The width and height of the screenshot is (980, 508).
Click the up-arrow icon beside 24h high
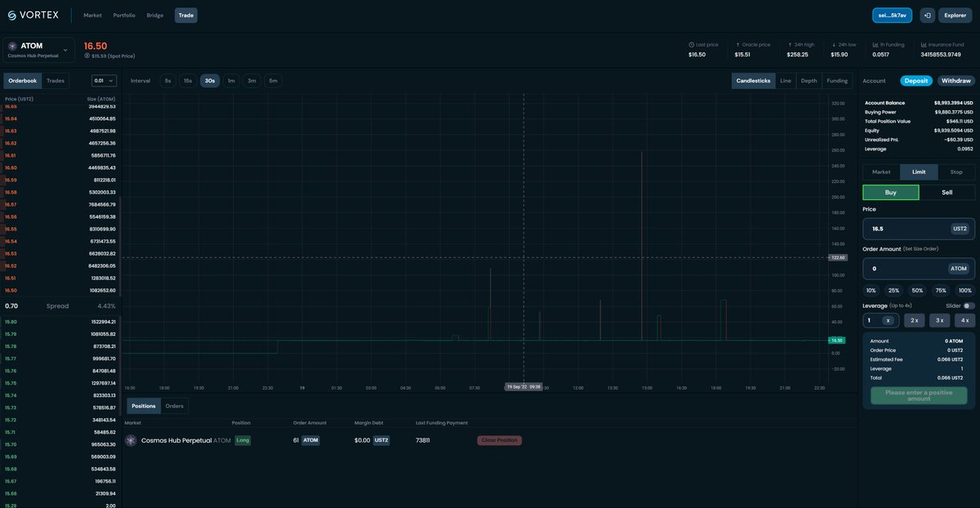(x=789, y=45)
